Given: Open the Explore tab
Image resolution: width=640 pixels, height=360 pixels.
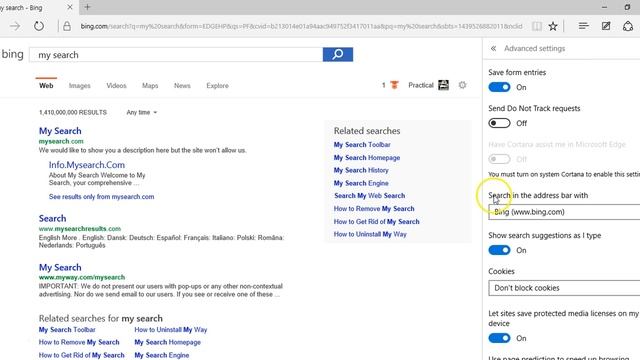Looking at the screenshot, I should pos(217,85).
